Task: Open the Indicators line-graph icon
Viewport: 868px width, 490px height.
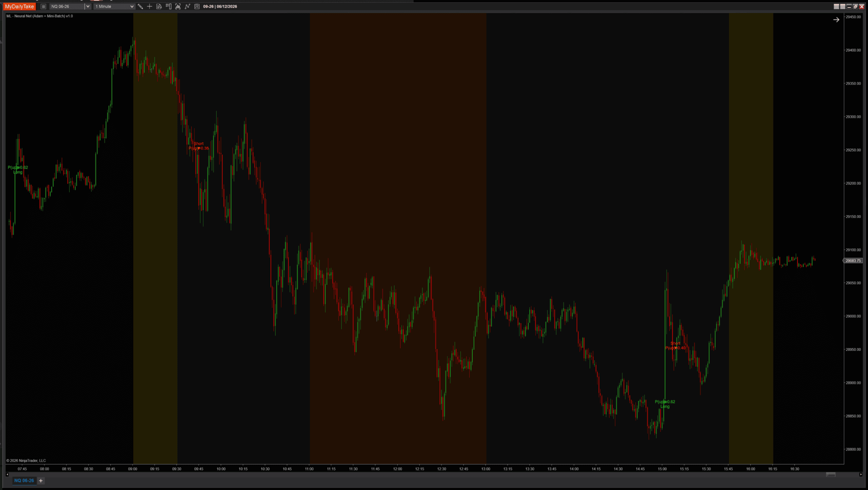Action: click(x=188, y=6)
